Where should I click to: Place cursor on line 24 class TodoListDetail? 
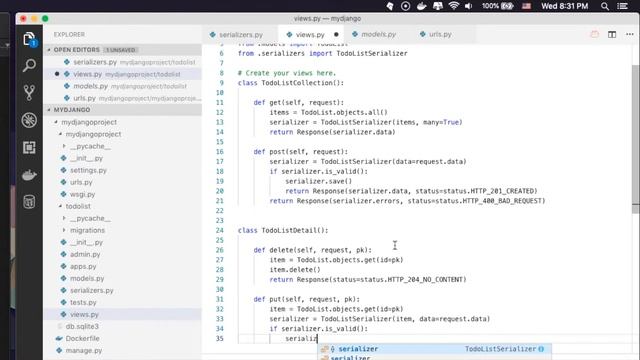point(283,230)
